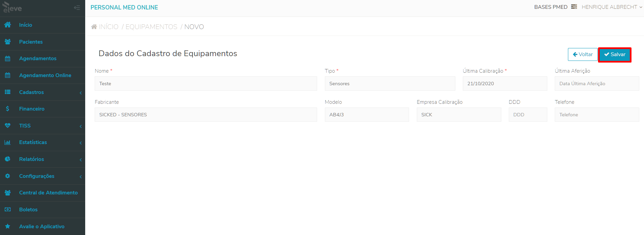Click the Última Aferição date field

(597, 84)
